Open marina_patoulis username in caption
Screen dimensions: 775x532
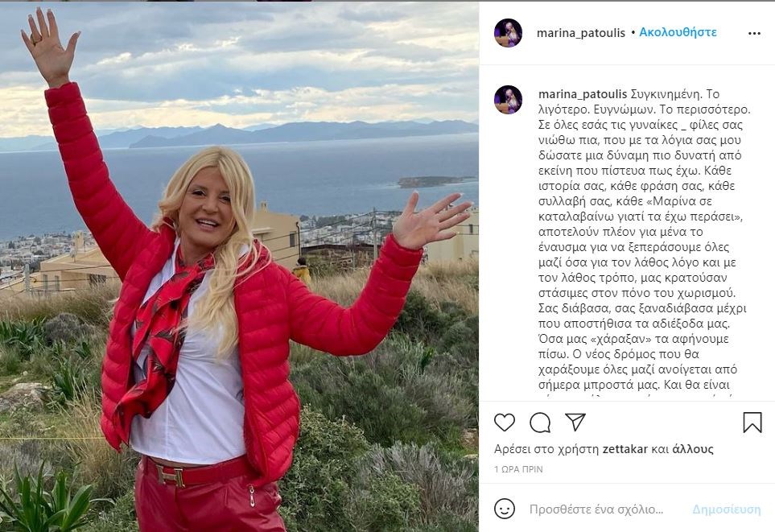(583, 94)
